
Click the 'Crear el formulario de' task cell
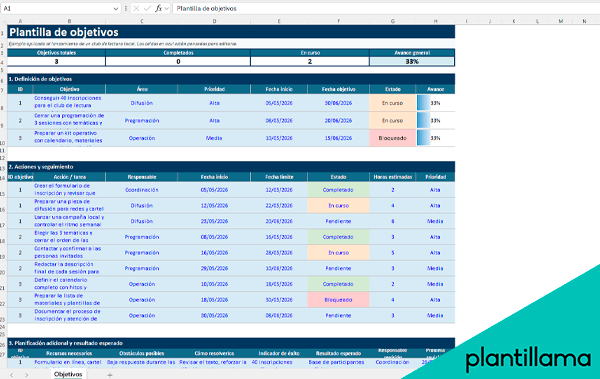click(69, 190)
